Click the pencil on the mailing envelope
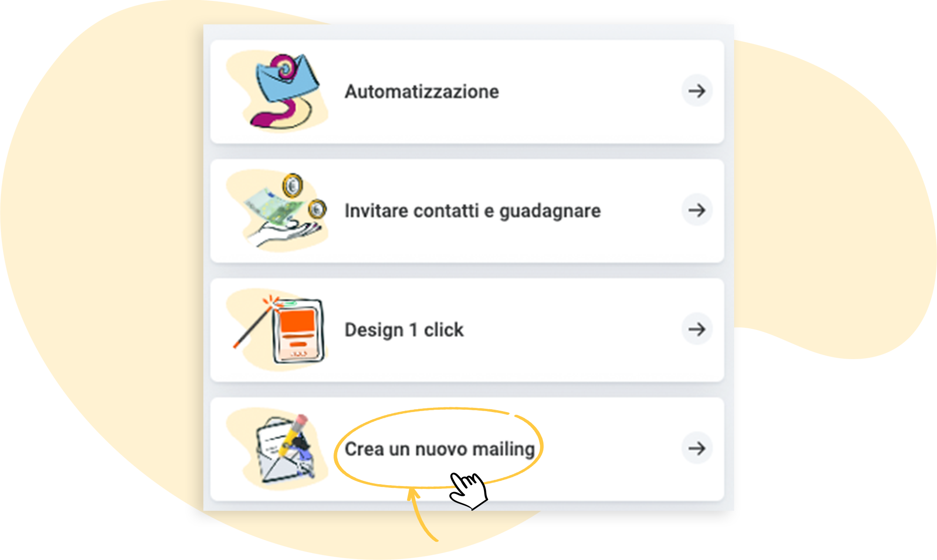The height and width of the screenshot is (560, 937). [294, 435]
